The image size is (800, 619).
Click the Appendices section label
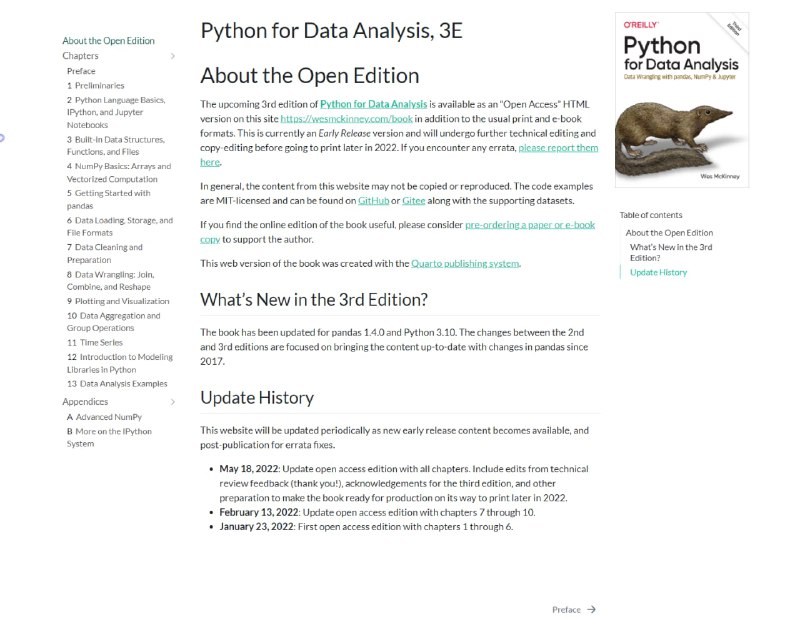tap(85, 402)
